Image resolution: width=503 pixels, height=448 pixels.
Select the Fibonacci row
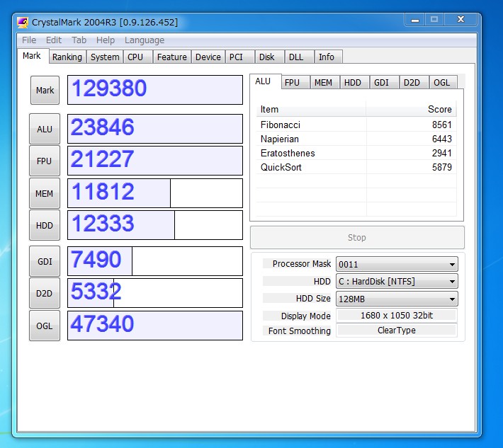(x=356, y=125)
